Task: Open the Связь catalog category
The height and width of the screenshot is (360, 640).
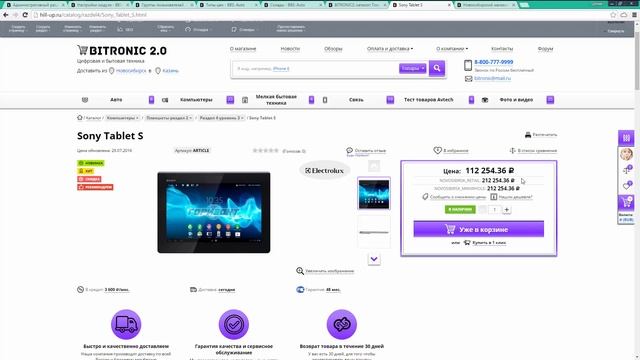Action: pos(356,100)
